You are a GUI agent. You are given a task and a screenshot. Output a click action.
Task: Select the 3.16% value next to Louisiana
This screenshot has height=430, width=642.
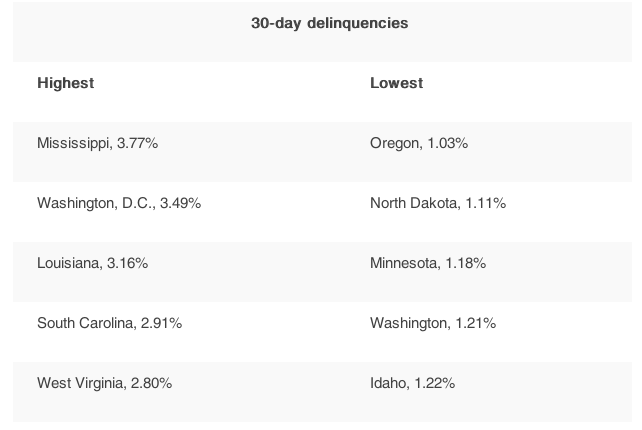(127, 263)
